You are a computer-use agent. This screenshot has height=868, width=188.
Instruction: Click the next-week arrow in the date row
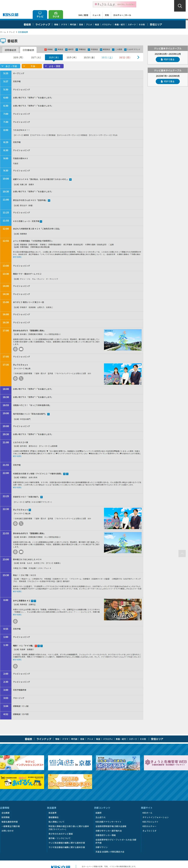pos(138,58)
